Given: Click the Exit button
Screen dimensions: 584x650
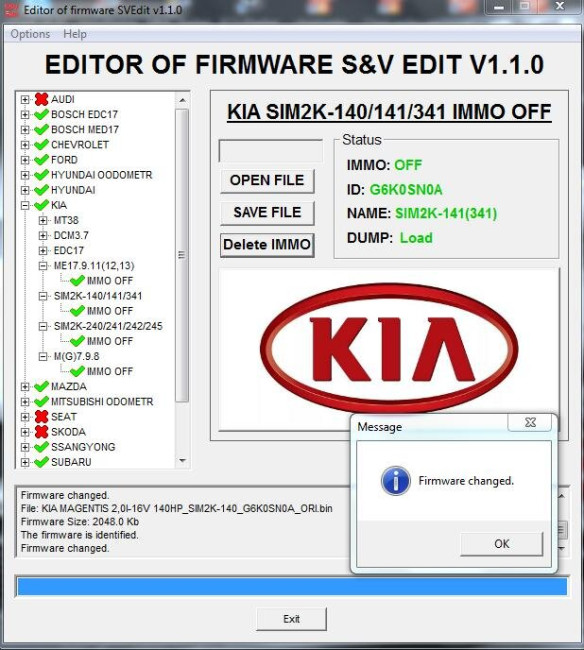Looking at the screenshot, I should click(291, 619).
